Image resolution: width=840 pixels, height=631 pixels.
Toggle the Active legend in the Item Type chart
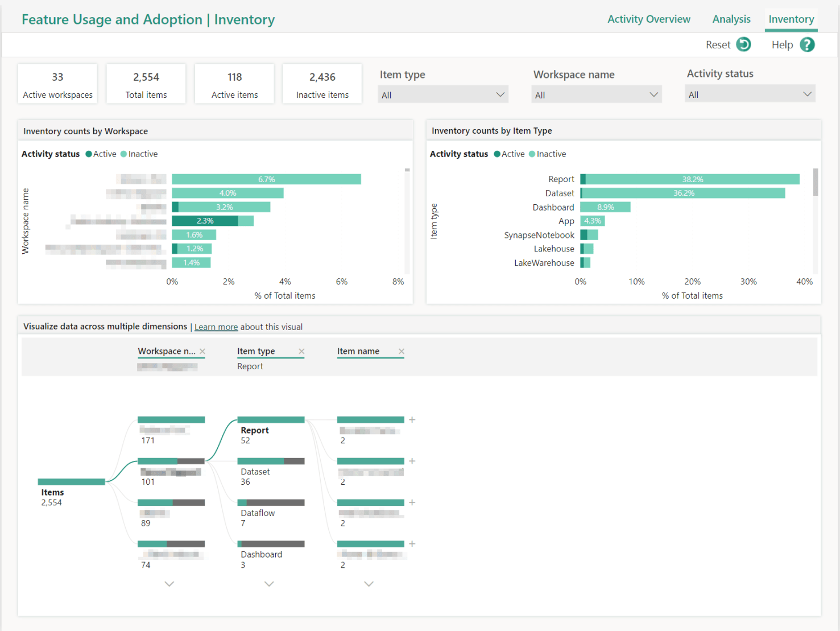[509, 154]
